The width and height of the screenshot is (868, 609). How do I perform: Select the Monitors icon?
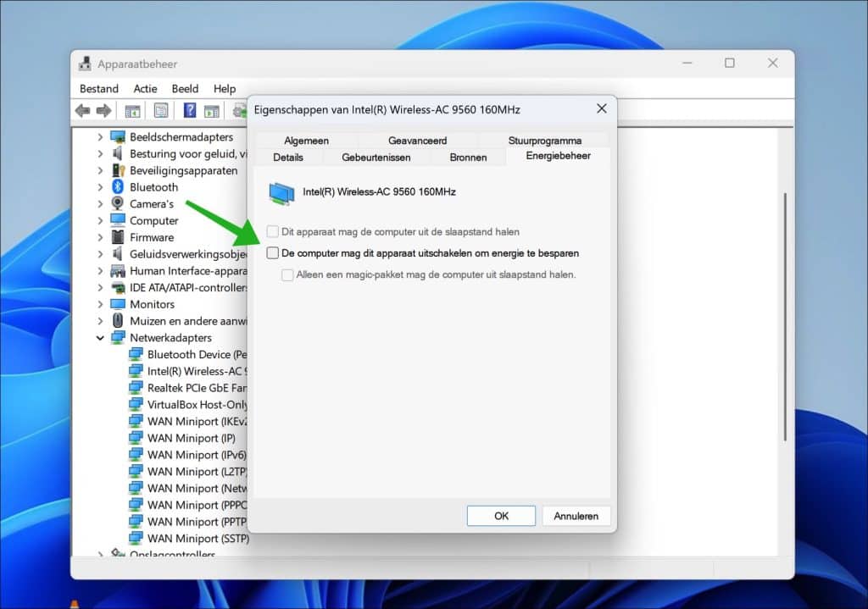pyautogui.click(x=118, y=304)
